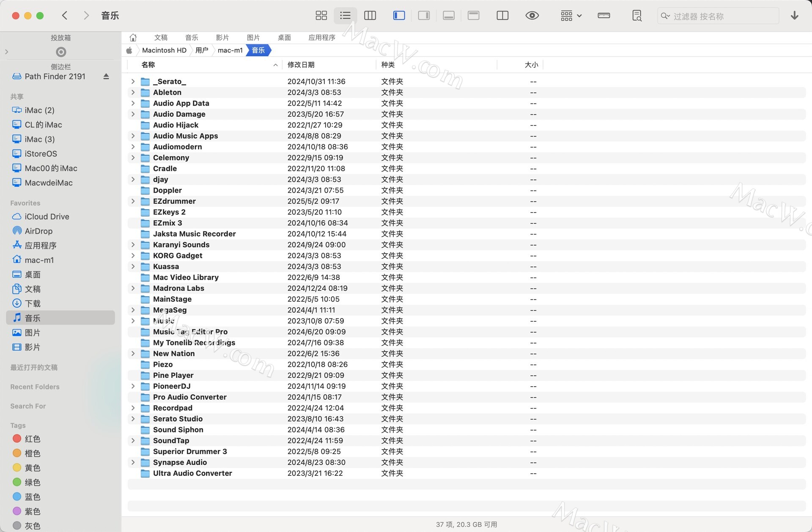The height and width of the screenshot is (532, 812).
Task: Click the home icon in favorites bar
Action: click(133, 38)
